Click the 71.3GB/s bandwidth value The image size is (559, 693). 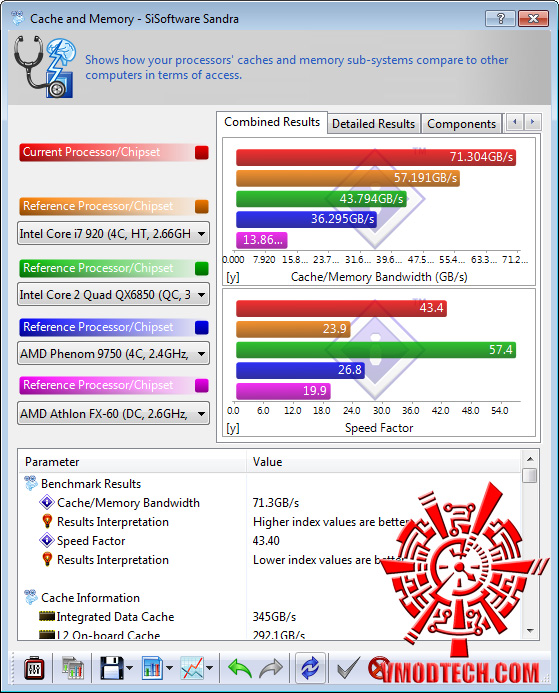276,503
